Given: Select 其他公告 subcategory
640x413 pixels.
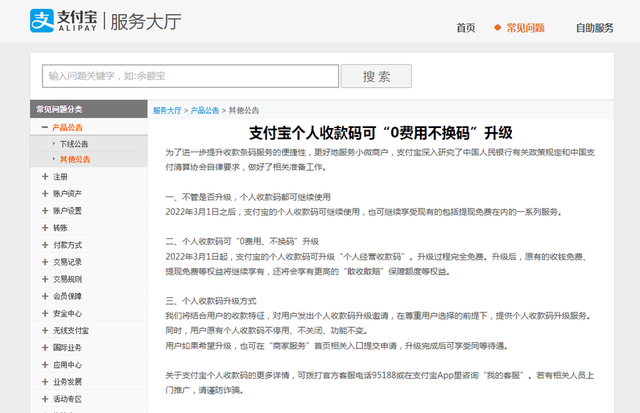Looking at the screenshot, I should pos(75,159).
